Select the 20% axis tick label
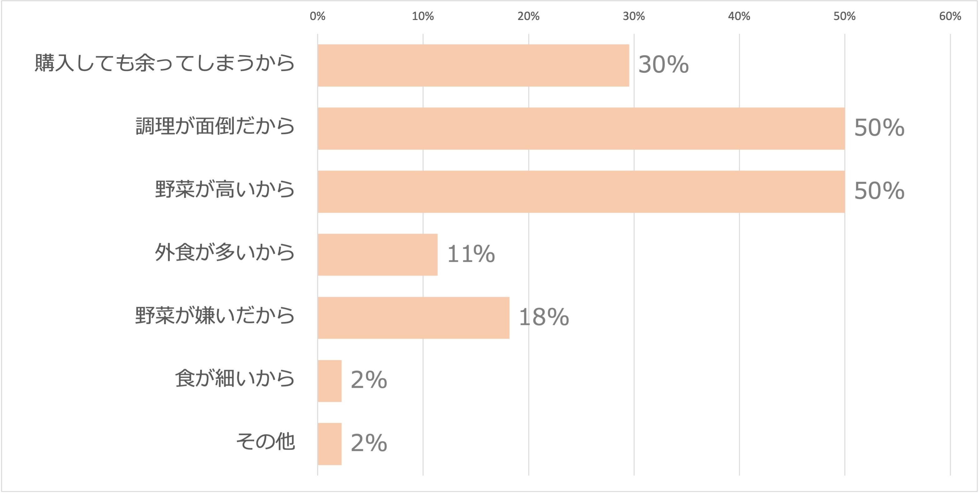The image size is (980, 494). [x=528, y=16]
